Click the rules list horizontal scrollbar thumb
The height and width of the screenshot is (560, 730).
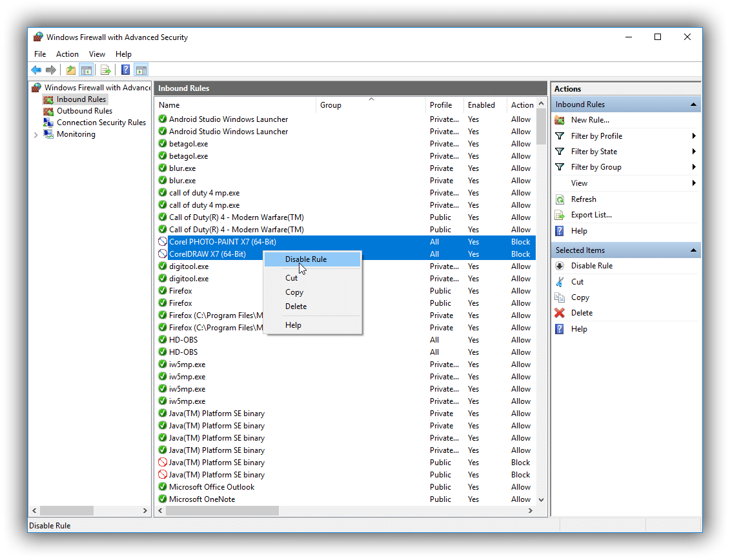(x=223, y=511)
